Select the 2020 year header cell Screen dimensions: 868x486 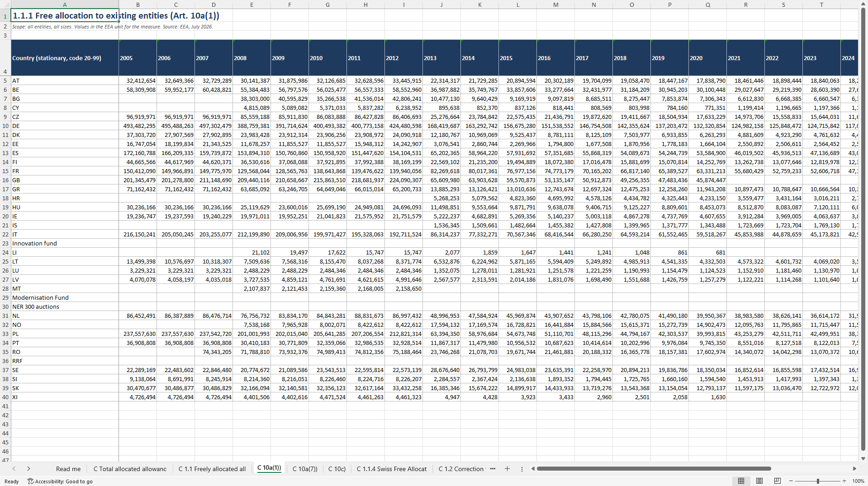coord(707,58)
